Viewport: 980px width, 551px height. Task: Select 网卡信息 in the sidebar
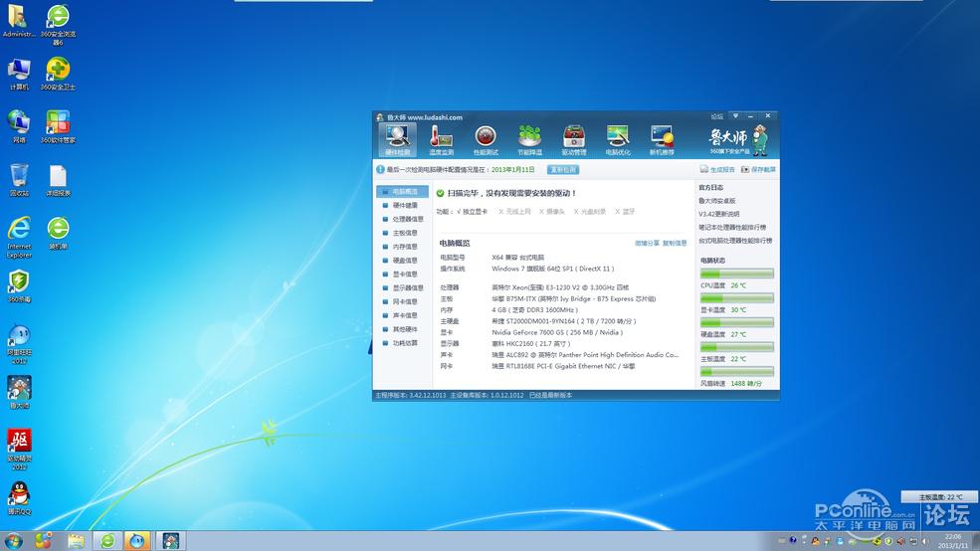tap(403, 301)
